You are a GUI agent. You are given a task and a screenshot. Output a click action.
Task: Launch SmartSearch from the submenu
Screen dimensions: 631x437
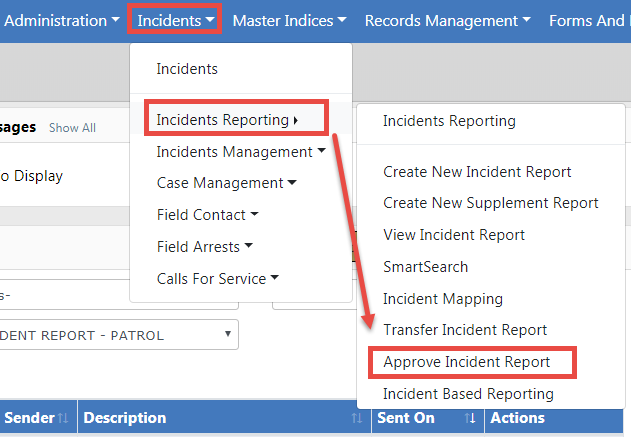coord(425,267)
